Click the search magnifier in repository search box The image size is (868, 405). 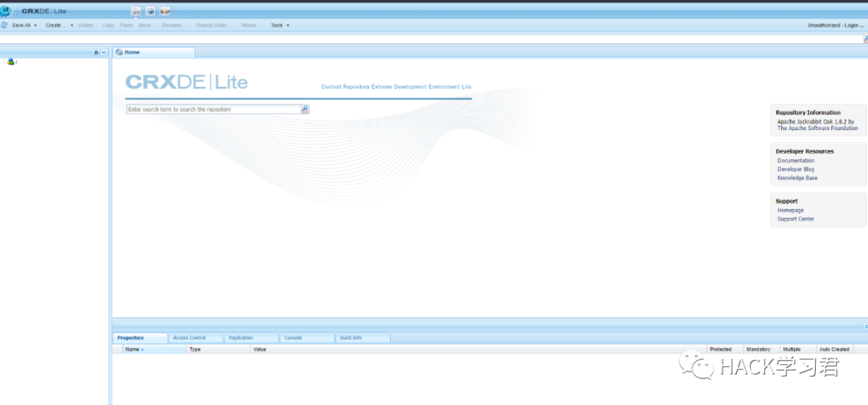click(x=305, y=109)
